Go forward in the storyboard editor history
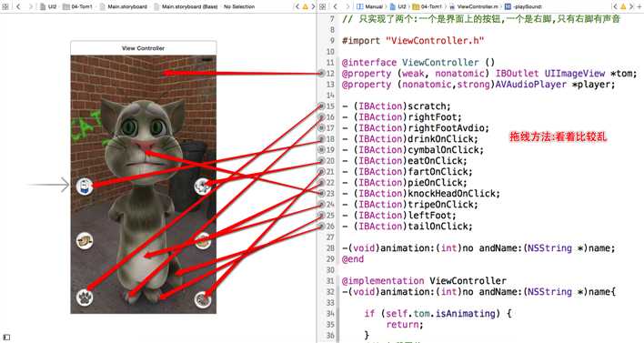Screen dimensions: 644x343 point(30,6)
